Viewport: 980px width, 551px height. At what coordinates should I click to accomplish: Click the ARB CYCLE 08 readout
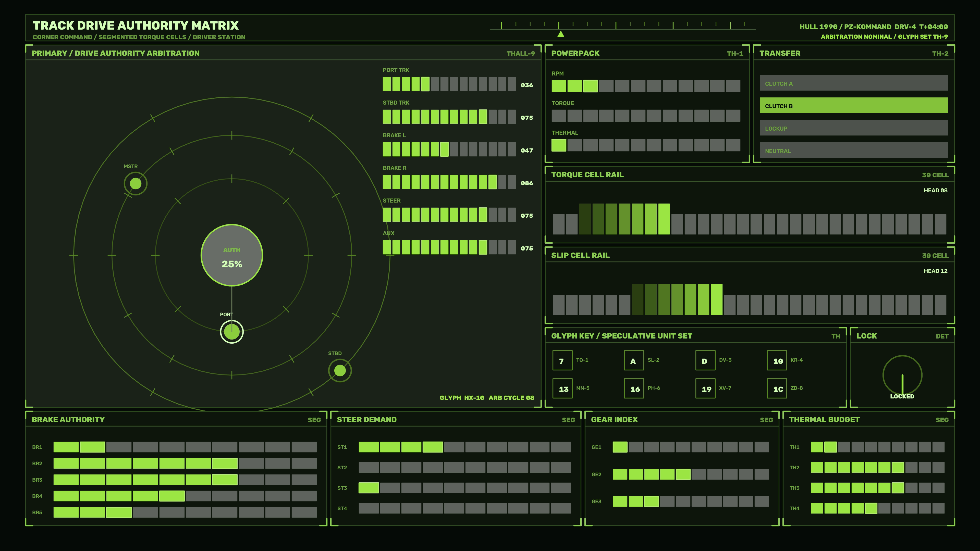pyautogui.click(x=511, y=398)
